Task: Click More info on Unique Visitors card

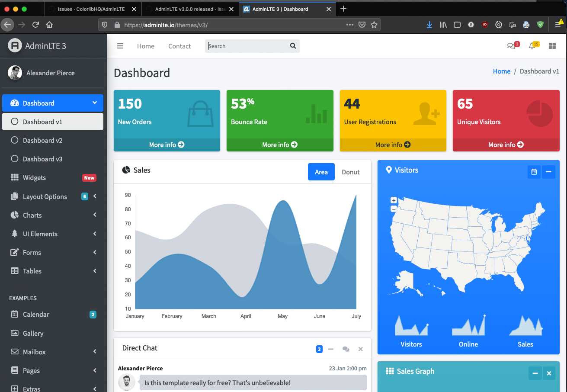Action: [x=506, y=145]
